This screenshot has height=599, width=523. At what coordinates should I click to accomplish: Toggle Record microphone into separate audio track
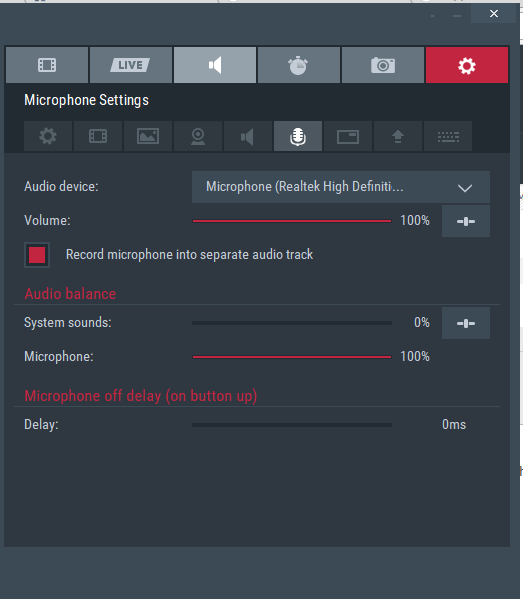[x=37, y=255]
